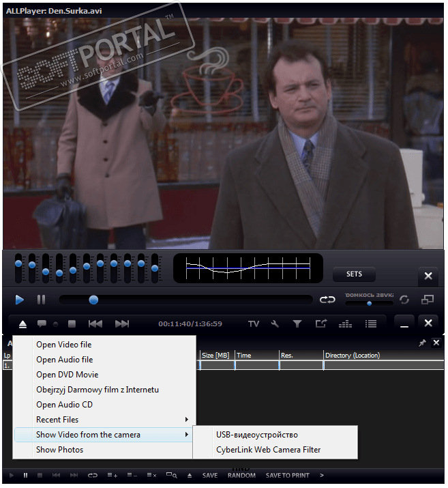Click the SETS equalizer presets button

(355, 275)
